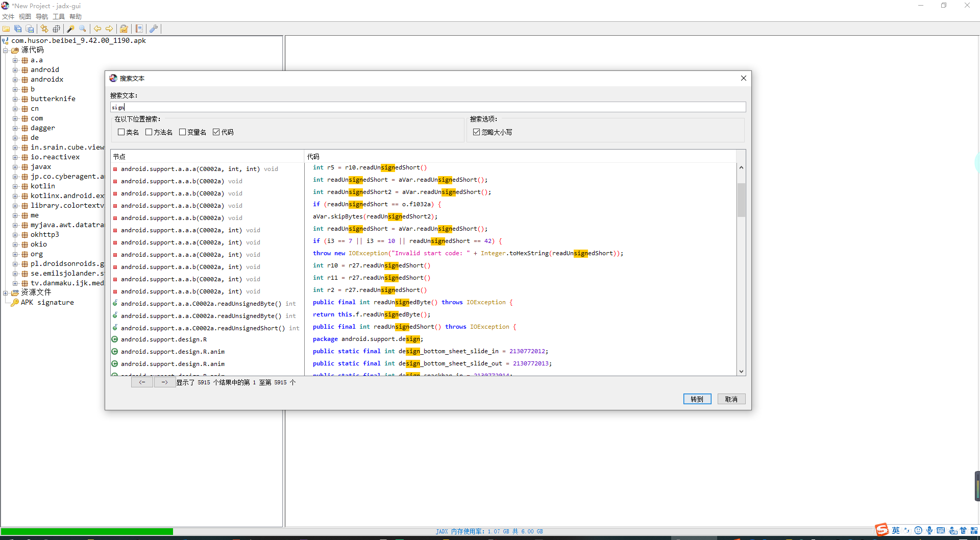Open the log viewer notebook icon
The image size is (980, 540).
(139, 29)
